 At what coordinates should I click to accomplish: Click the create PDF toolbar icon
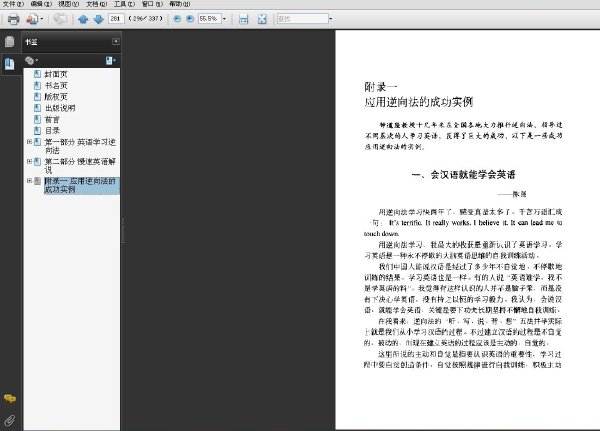pyautogui.click(x=32, y=19)
